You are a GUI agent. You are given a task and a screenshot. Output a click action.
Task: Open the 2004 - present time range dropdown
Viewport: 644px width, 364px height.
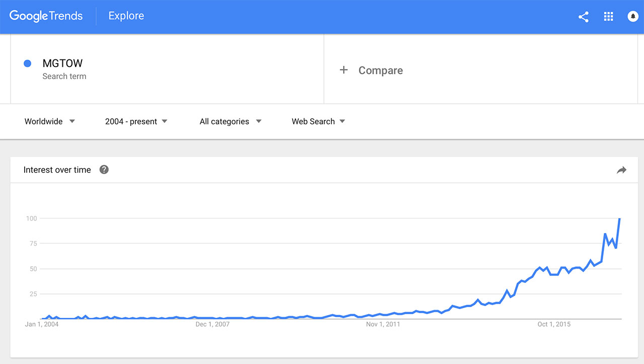point(136,121)
